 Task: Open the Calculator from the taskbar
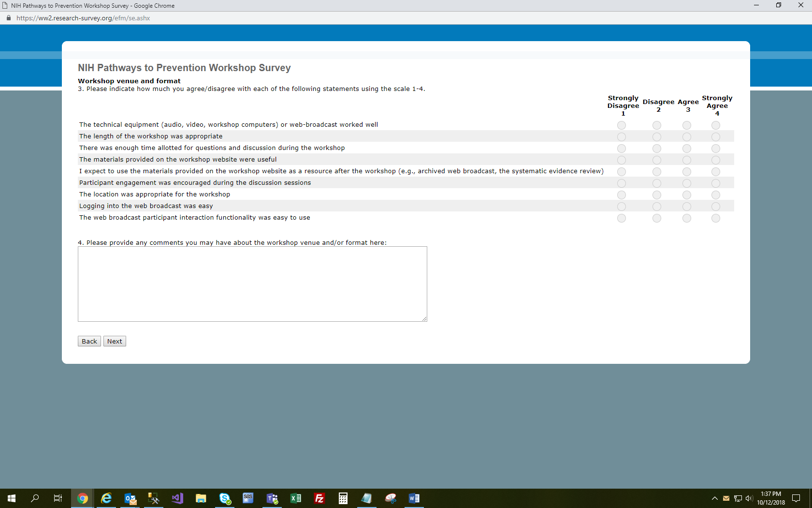coord(343,498)
